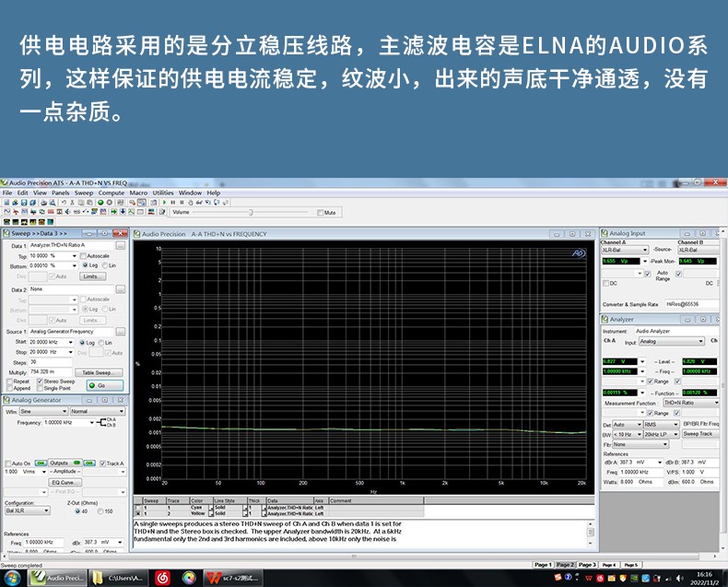Click the glasses watch icon in macro toolbar
The image size is (728, 587).
tap(199, 203)
